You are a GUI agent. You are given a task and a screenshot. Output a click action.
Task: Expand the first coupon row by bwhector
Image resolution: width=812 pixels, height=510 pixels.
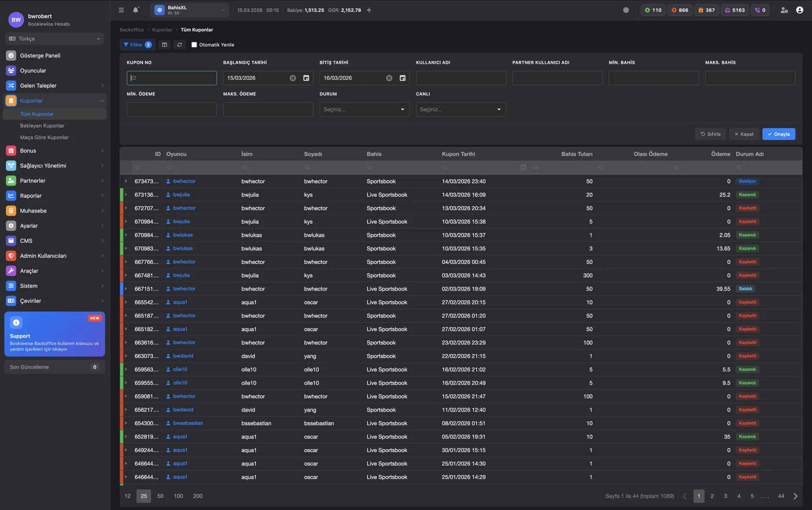pyautogui.click(x=126, y=181)
